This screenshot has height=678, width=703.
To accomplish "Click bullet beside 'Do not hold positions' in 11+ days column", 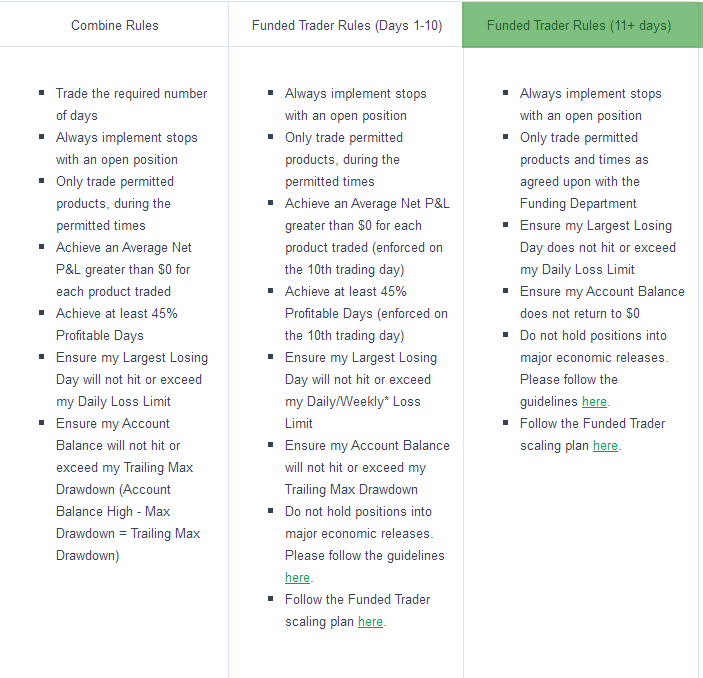I will pos(506,335).
